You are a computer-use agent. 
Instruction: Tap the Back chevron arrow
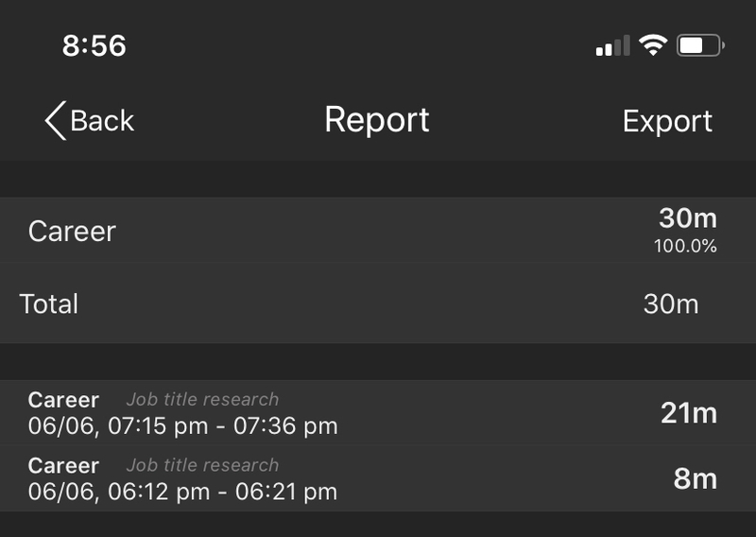(x=56, y=121)
